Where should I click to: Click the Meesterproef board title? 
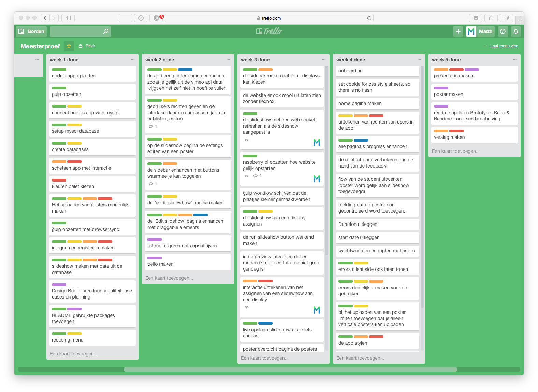tap(40, 46)
